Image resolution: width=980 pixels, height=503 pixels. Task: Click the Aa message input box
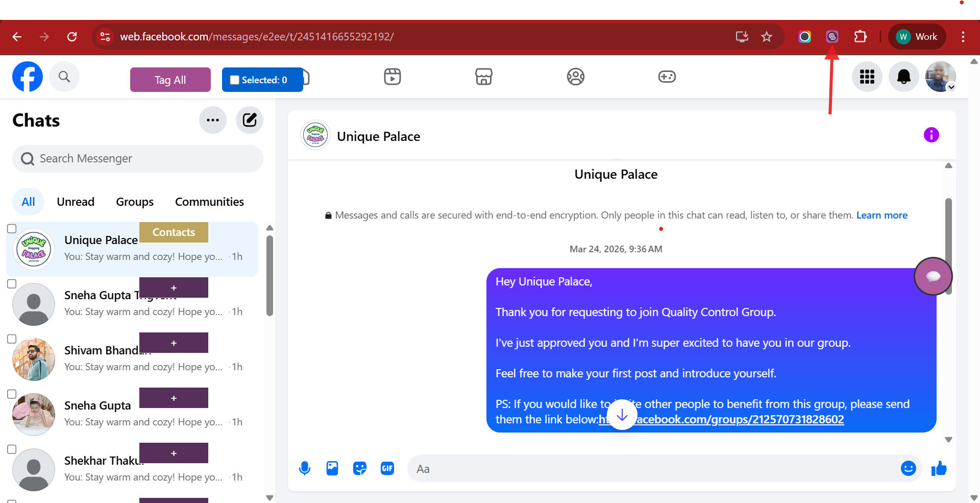(664, 468)
